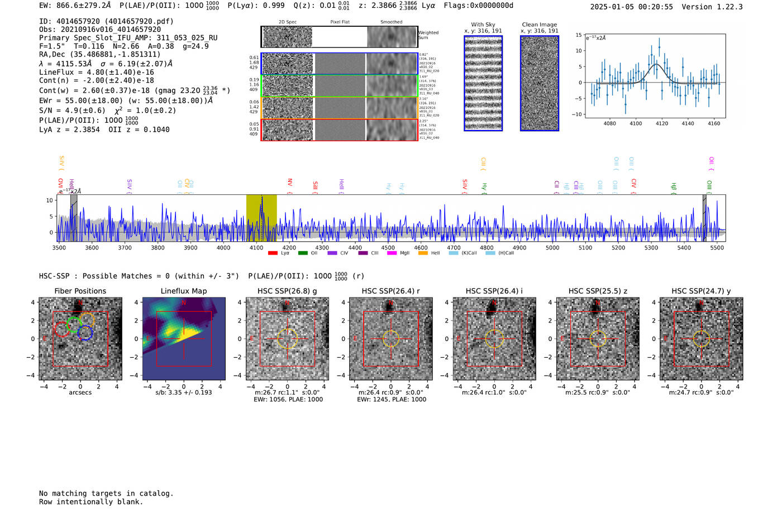Click the orange HeII legend swatch

[423, 253]
